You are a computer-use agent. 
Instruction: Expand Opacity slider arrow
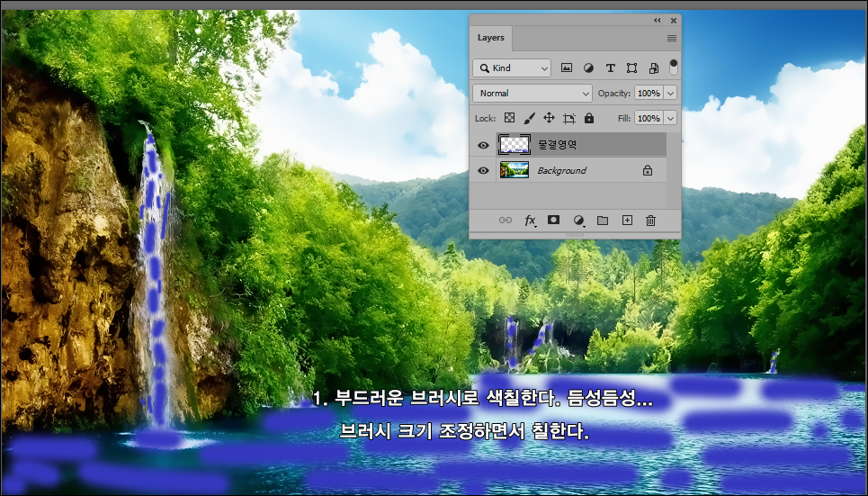pyautogui.click(x=670, y=93)
